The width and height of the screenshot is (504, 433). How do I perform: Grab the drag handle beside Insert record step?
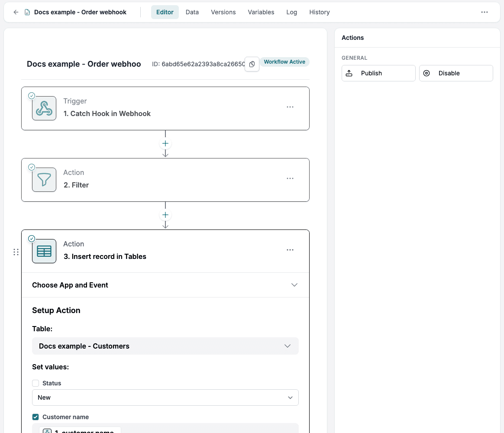tap(16, 252)
